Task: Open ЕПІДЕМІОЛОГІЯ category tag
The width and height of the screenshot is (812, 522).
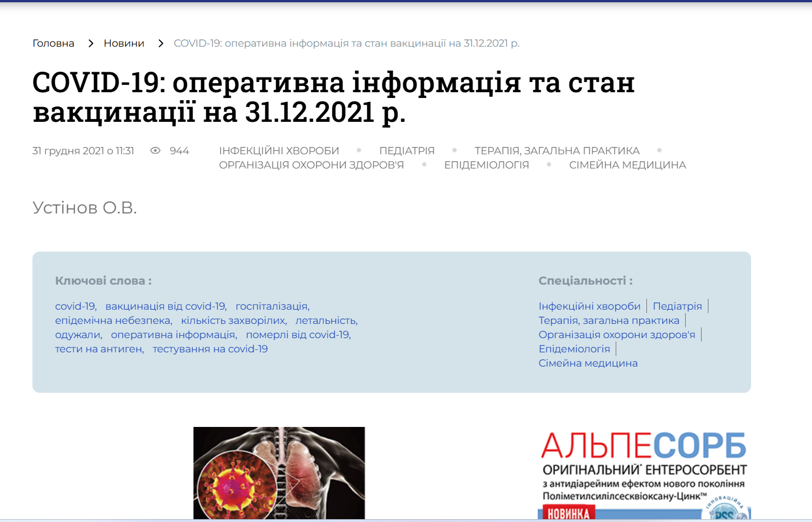Action: pos(487,165)
